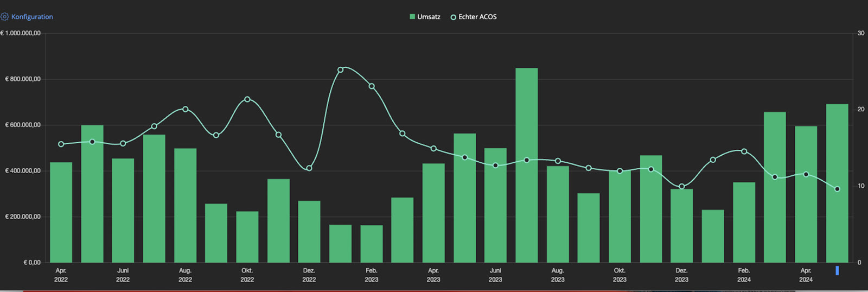Click the Umsatz bar for Feb. 2024
Screen dimensions: 868x292
point(744,223)
